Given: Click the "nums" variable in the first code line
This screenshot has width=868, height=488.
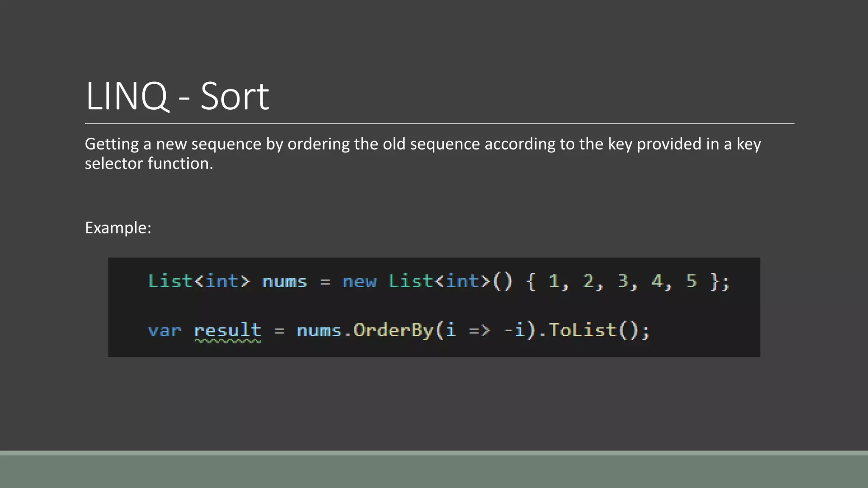Looking at the screenshot, I should (x=284, y=282).
